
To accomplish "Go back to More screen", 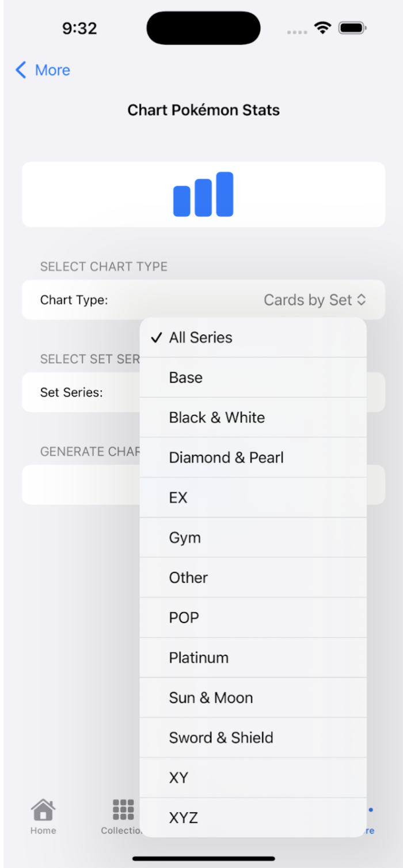I will 52,70.
